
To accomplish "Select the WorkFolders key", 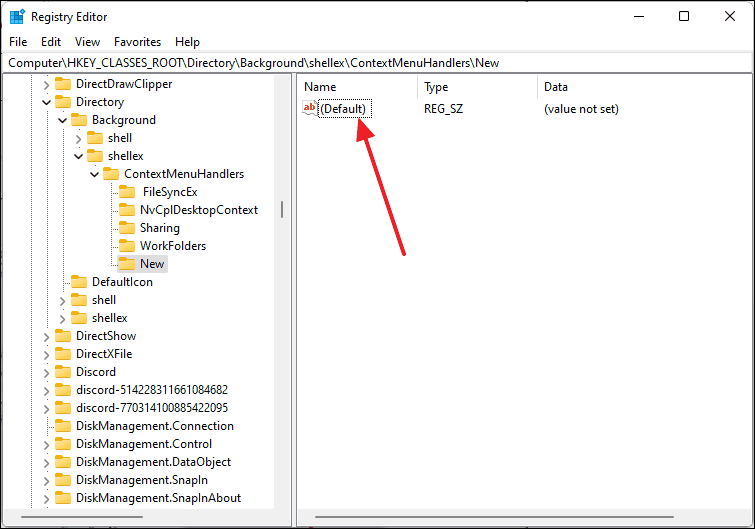I will tap(173, 246).
